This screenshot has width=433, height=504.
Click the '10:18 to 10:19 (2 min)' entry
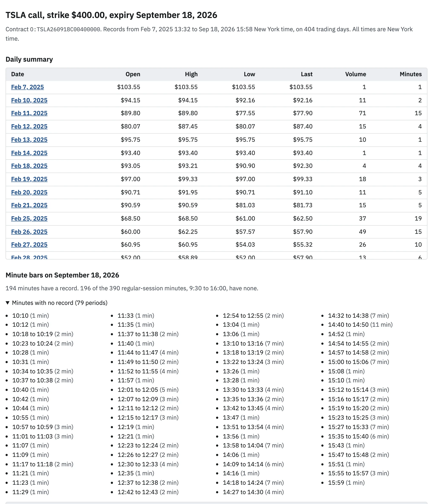43,334
